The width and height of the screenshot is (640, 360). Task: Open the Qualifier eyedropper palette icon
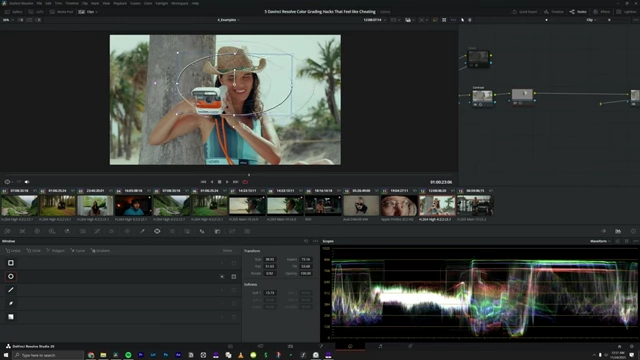pos(142,231)
